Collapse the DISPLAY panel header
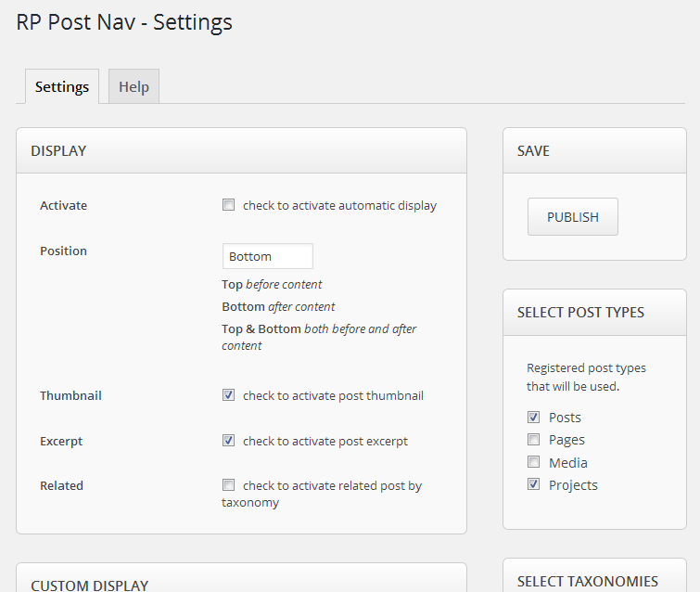 (241, 150)
